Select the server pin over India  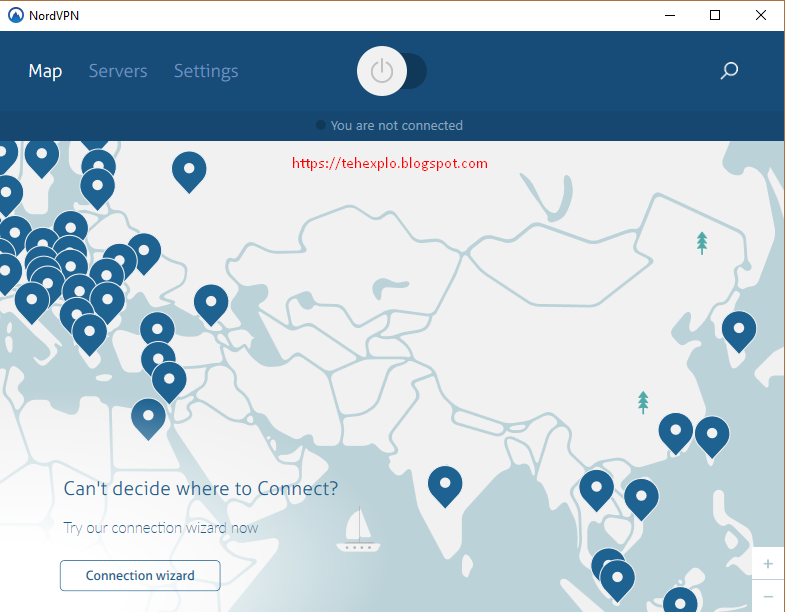tap(445, 486)
